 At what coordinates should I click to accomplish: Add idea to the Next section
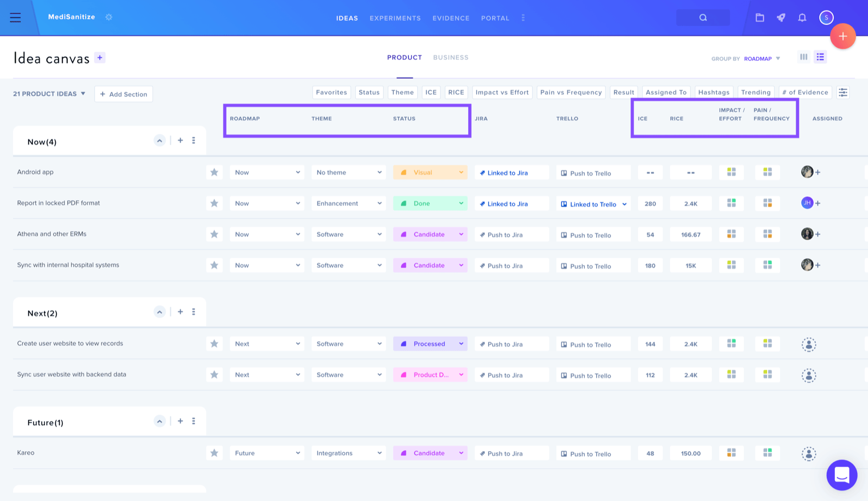pos(180,312)
